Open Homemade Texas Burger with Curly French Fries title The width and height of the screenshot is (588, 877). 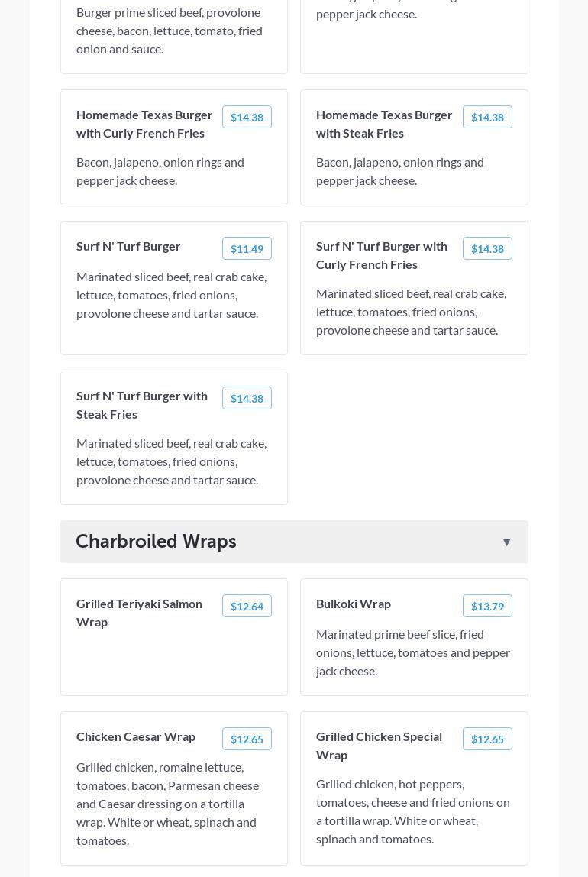[144, 124]
